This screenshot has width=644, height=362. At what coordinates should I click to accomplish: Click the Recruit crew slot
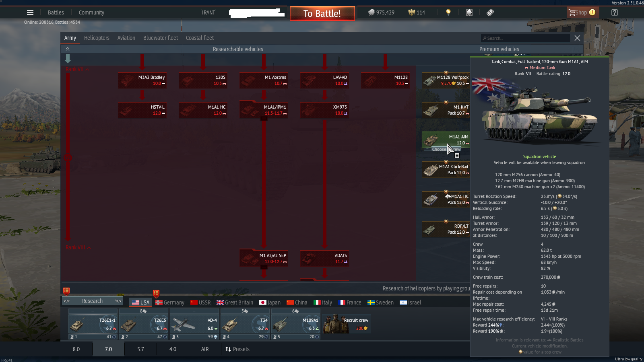(346, 324)
